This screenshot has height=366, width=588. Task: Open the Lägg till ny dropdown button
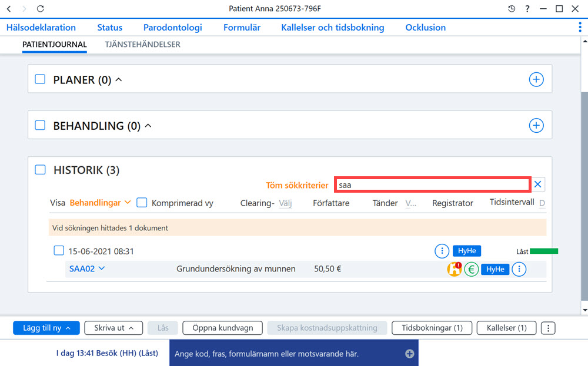click(46, 328)
